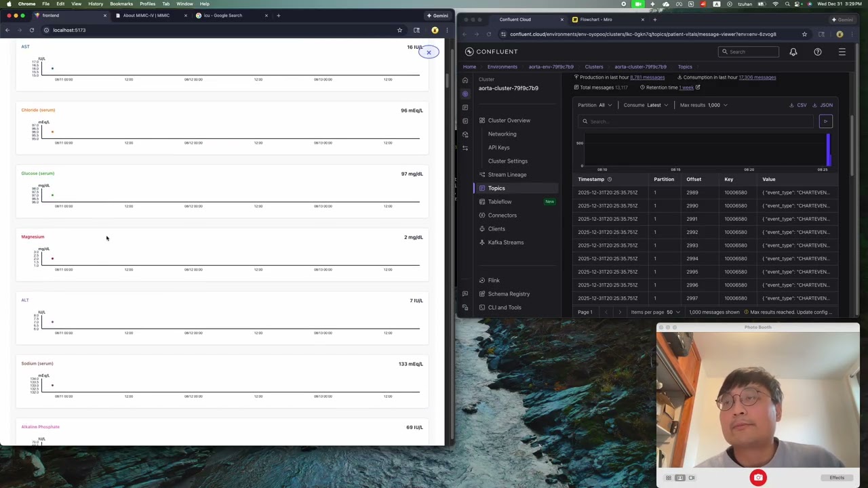Open Flink in the cluster sidebar
Viewport: 868px width, 488px height.
click(494, 281)
